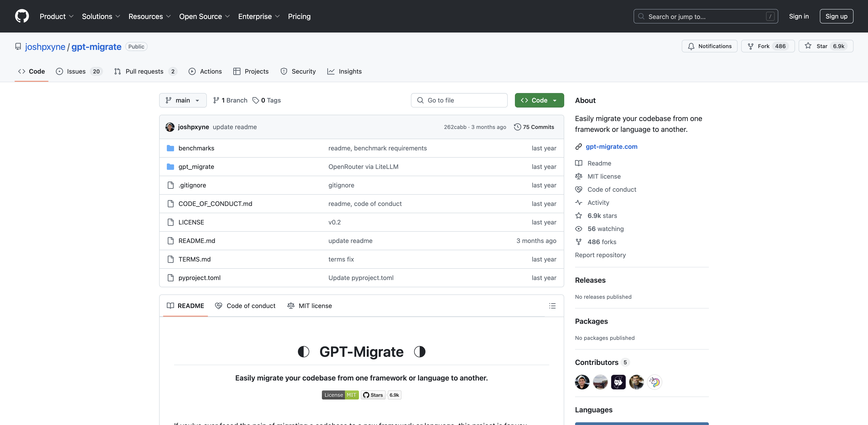The width and height of the screenshot is (868, 425).
Task: Open the CODE_OF_CONDUCT.md file
Action: pos(215,204)
